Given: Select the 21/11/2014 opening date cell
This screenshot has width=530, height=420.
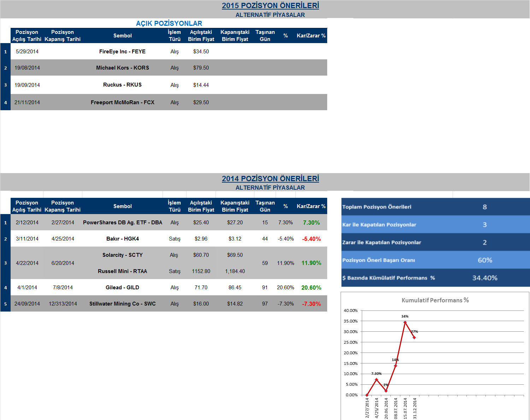Looking at the screenshot, I should click(x=27, y=102).
